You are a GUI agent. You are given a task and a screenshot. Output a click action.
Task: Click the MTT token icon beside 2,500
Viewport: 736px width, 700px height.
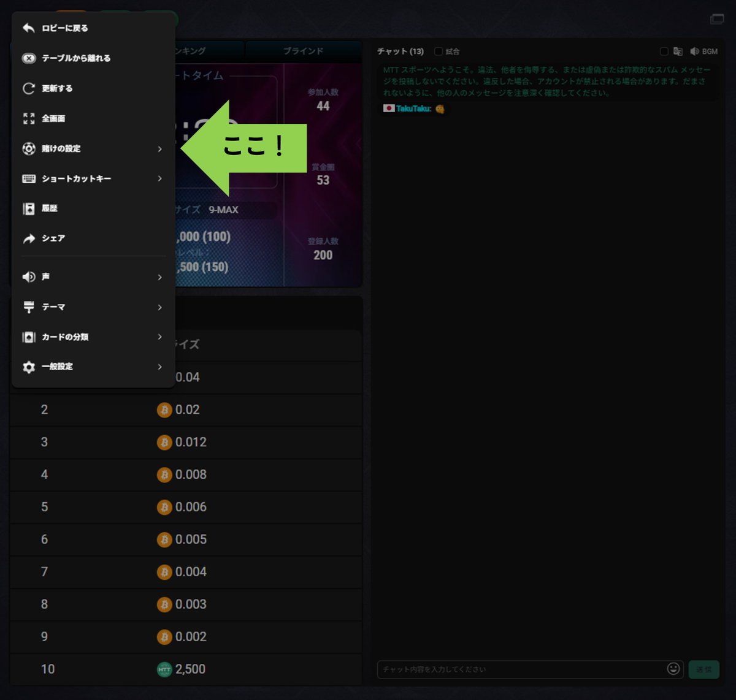(x=164, y=670)
